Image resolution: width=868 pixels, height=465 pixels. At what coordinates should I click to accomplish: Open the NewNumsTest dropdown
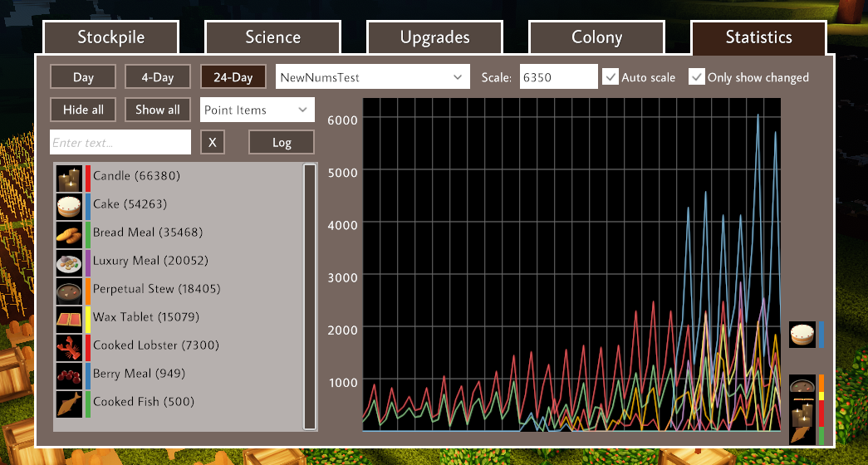[x=373, y=77]
